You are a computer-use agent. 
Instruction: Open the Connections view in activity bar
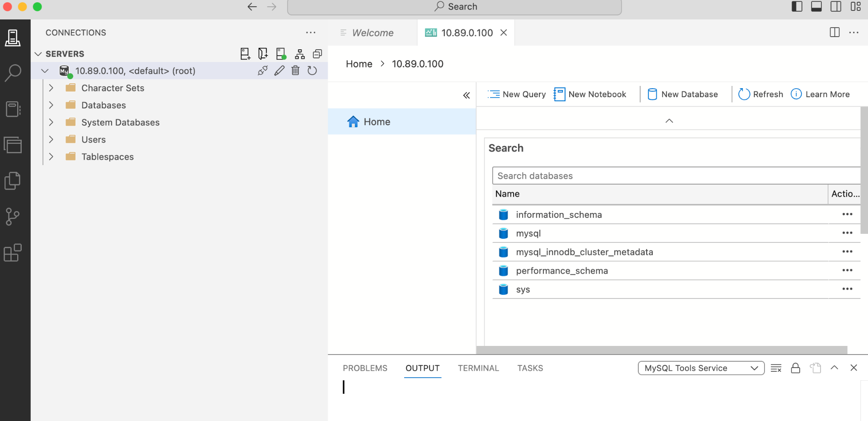(x=13, y=38)
